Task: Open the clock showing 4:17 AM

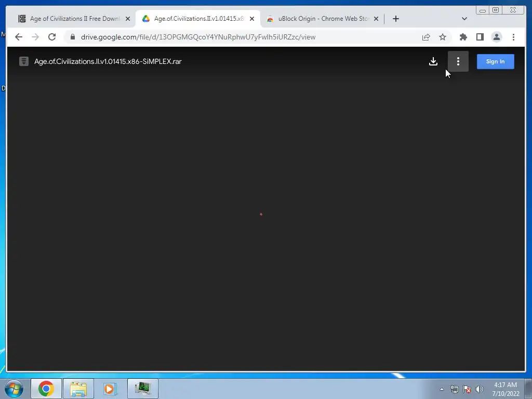Action: (x=506, y=389)
